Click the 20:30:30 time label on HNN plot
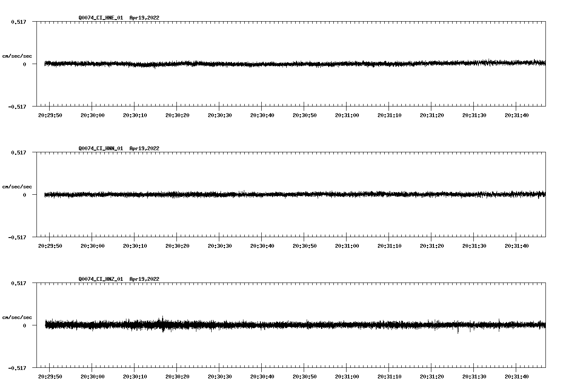 tap(220, 246)
